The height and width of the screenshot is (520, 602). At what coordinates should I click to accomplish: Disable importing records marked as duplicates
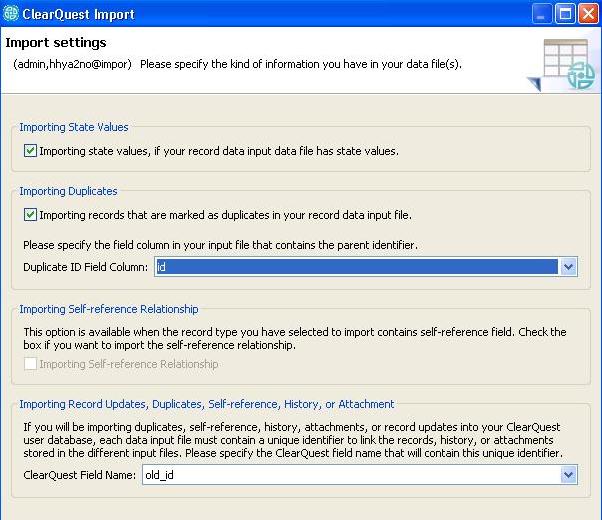(x=30, y=214)
